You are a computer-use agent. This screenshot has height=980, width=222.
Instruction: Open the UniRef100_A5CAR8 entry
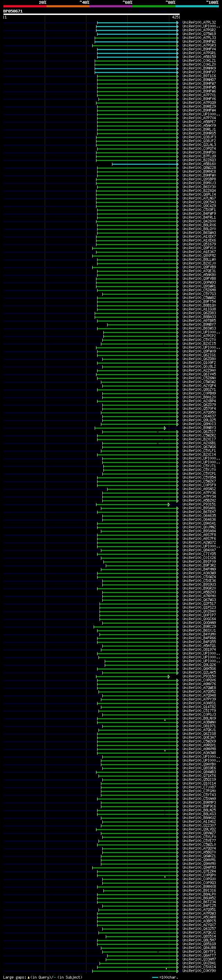pyautogui.click(x=199, y=917)
